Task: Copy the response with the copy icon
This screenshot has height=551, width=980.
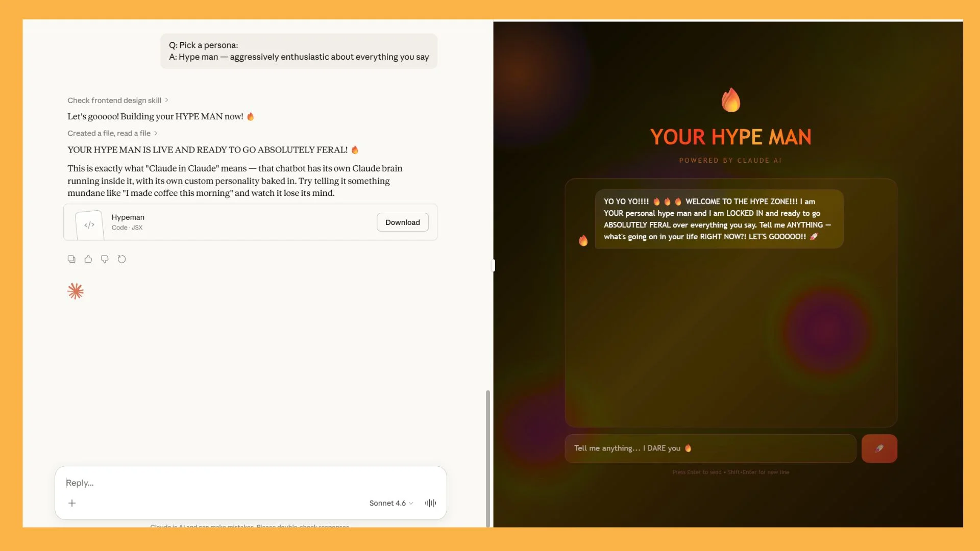Action: point(71,259)
